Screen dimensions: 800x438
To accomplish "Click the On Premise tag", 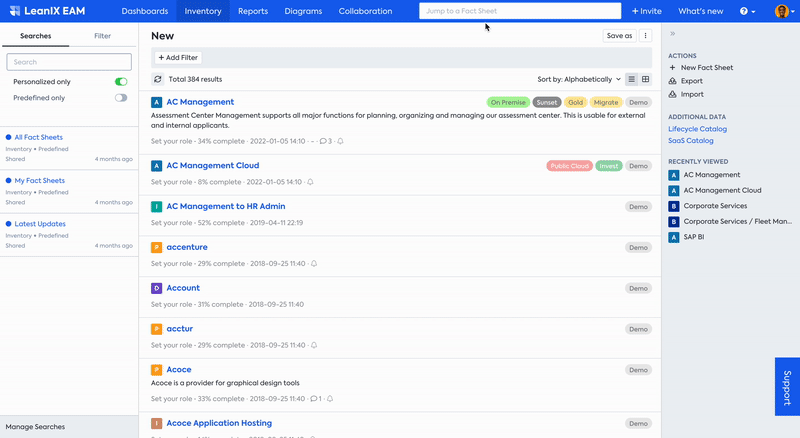I will pos(508,103).
